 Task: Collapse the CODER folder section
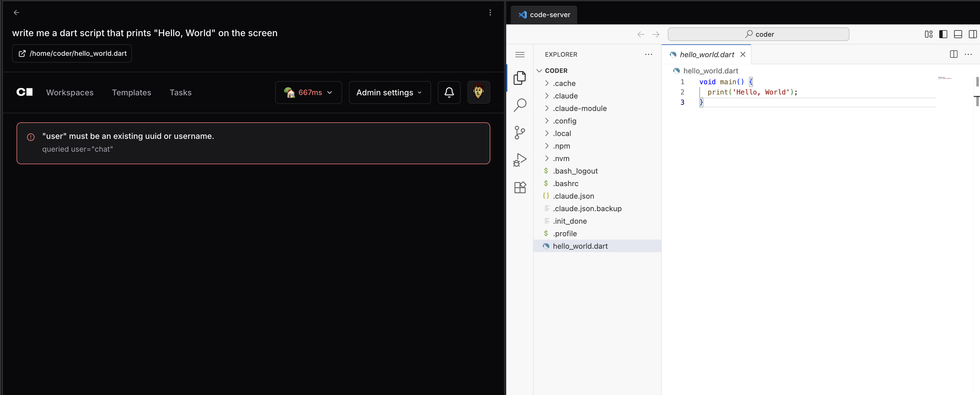(x=597, y=71)
